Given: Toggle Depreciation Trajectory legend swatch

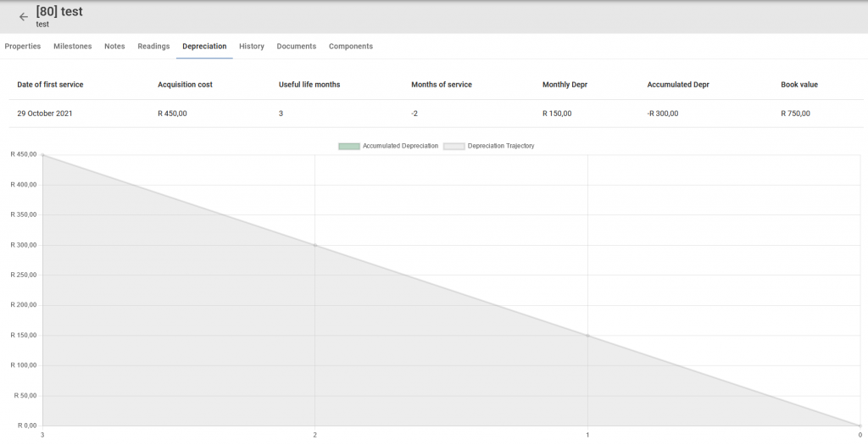Looking at the screenshot, I should 454,146.
